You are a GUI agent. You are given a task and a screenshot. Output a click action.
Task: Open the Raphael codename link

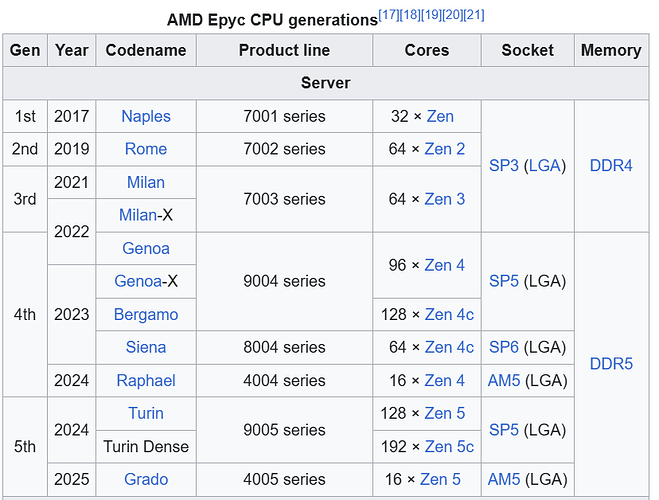coord(146,381)
